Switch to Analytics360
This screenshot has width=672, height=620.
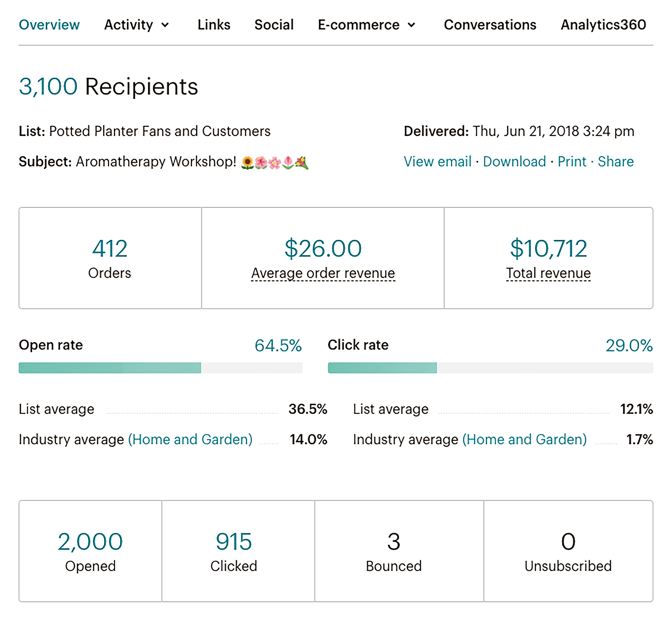603,24
